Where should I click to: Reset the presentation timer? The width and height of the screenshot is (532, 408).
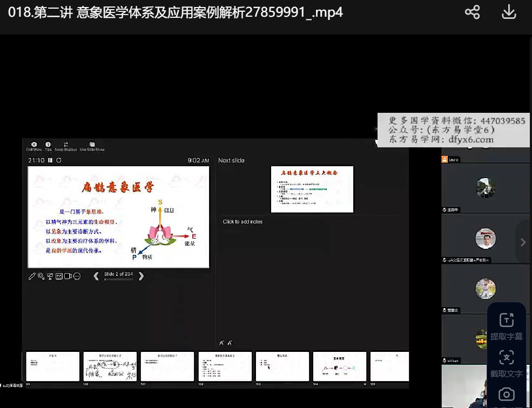(x=58, y=160)
